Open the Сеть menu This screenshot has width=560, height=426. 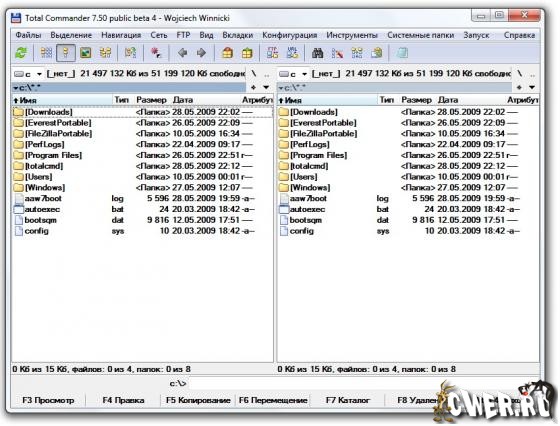coord(159,35)
